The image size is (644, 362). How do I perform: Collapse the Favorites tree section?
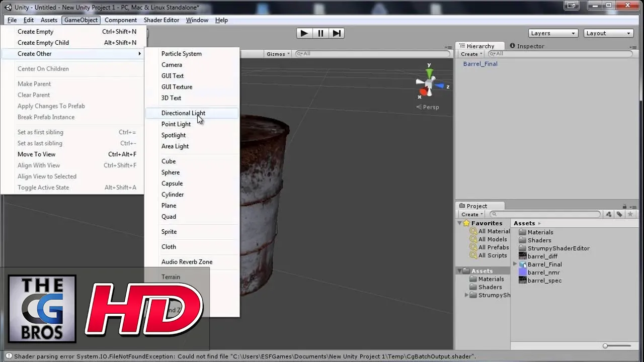pyautogui.click(x=459, y=223)
